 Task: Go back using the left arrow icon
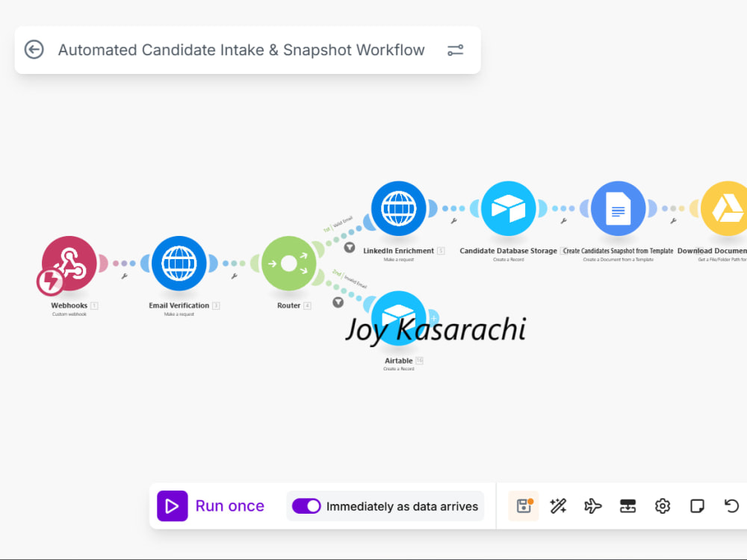[x=34, y=49]
